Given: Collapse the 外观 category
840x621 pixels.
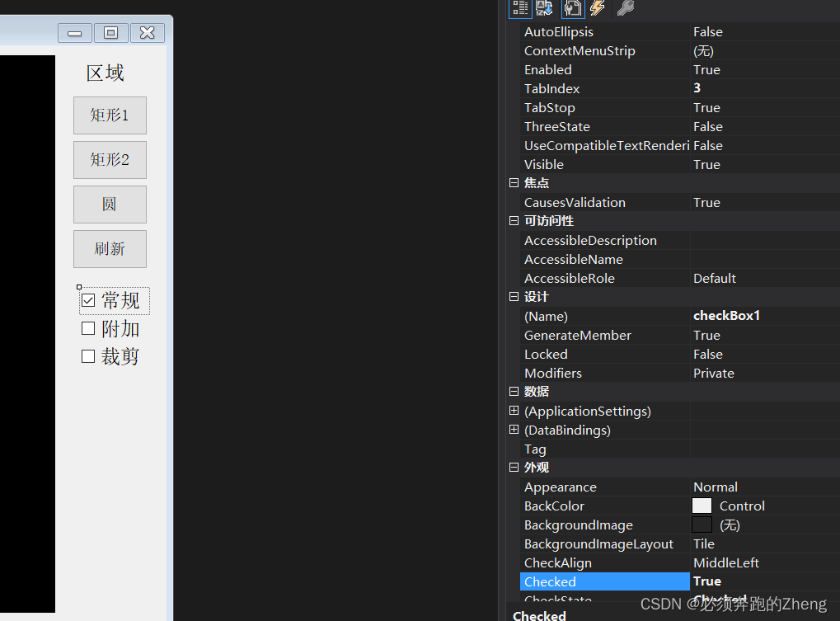Looking at the screenshot, I should tap(514, 468).
